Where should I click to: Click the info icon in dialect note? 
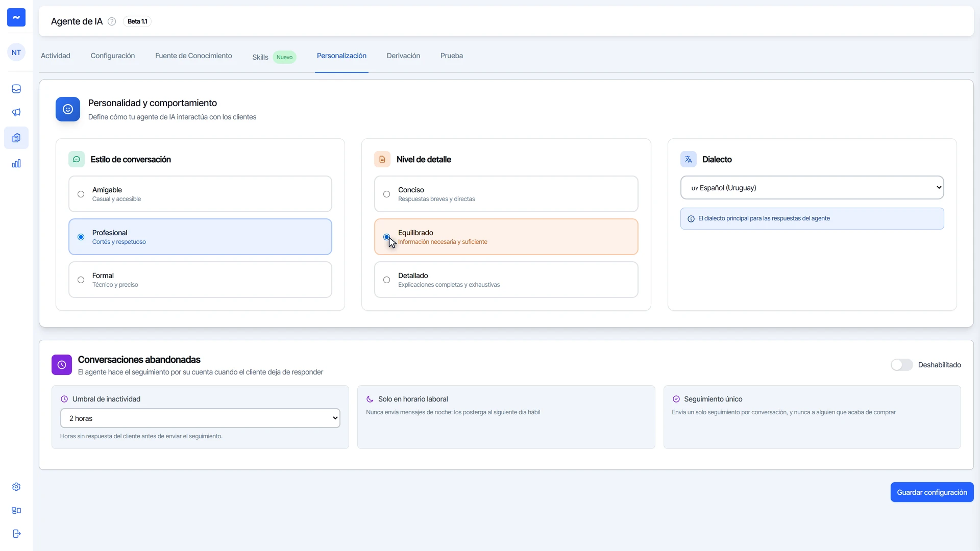click(x=691, y=219)
